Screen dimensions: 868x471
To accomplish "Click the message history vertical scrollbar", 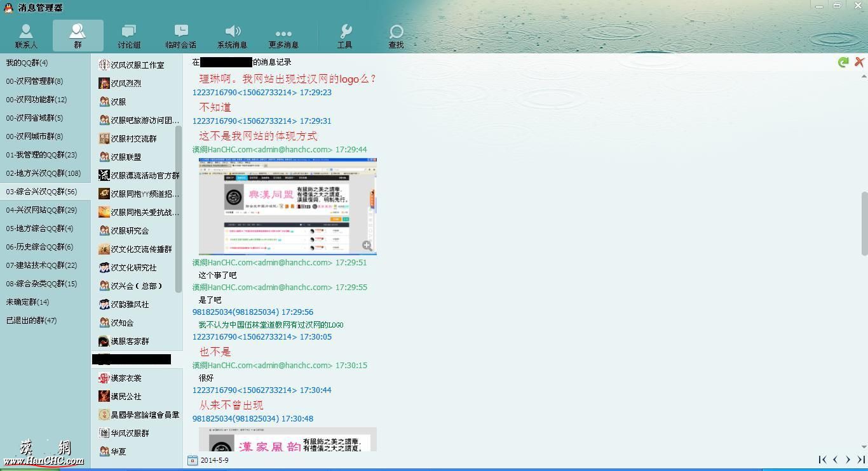I will pos(864,222).
